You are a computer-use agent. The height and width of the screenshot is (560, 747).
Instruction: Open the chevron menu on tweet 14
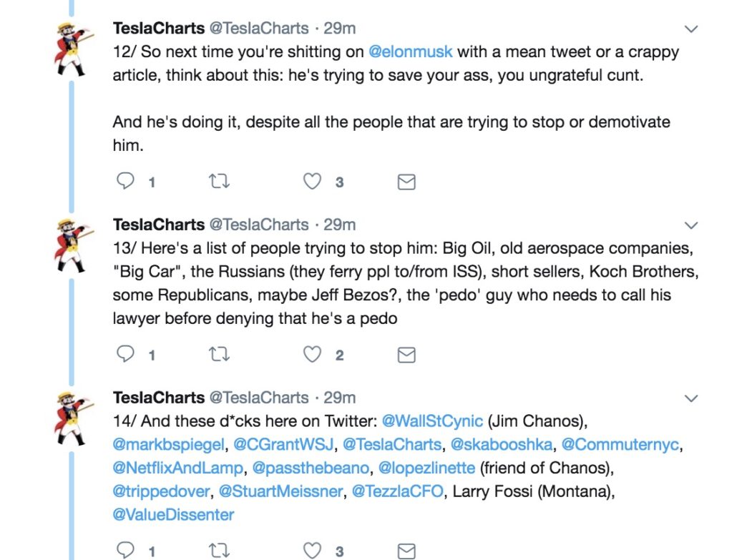690,398
